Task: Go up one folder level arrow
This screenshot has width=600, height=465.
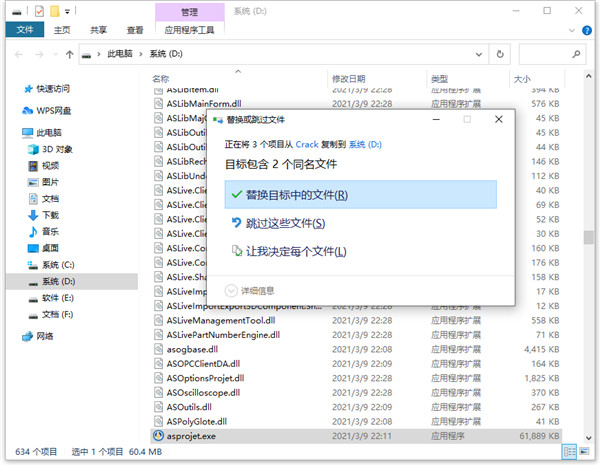Action: (69, 54)
